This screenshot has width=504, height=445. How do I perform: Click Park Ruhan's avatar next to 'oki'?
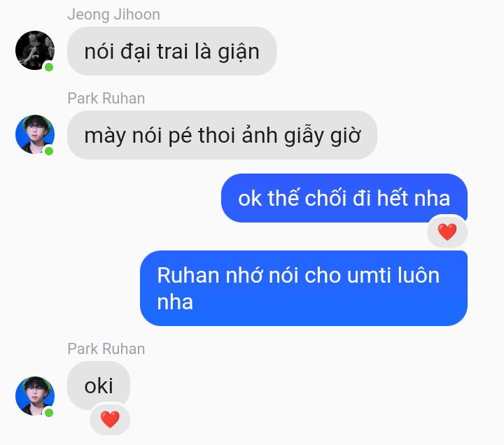35,396
